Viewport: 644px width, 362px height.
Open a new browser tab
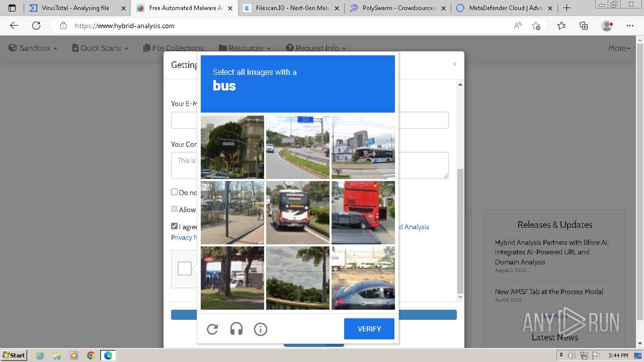click(567, 8)
